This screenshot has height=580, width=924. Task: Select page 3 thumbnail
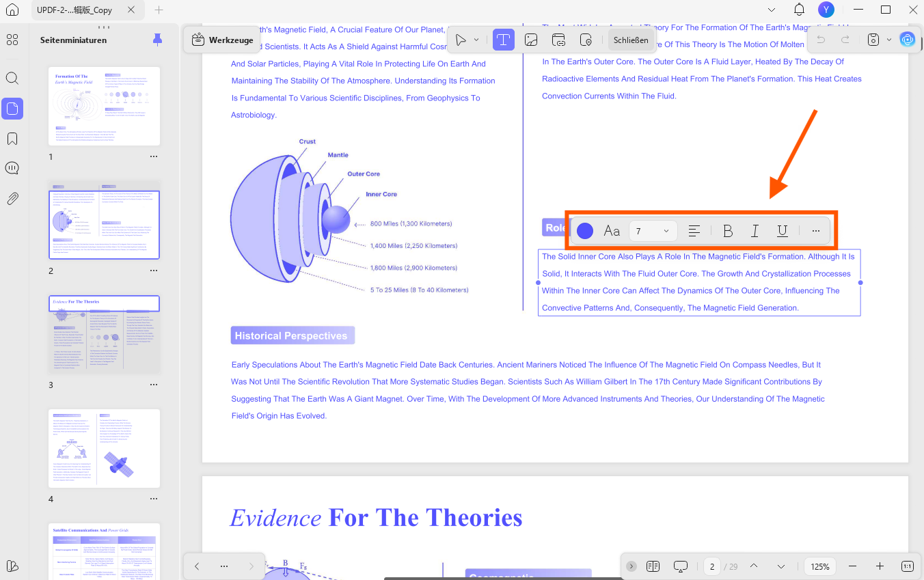(104, 335)
